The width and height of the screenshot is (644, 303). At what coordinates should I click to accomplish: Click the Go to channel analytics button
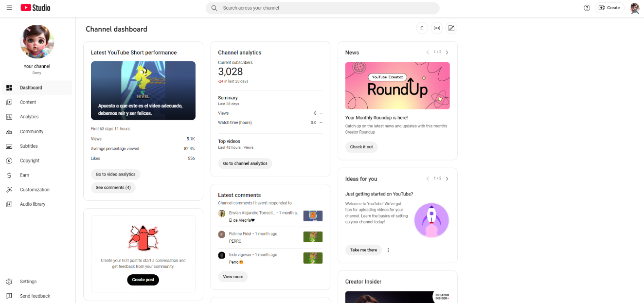pyautogui.click(x=245, y=163)
